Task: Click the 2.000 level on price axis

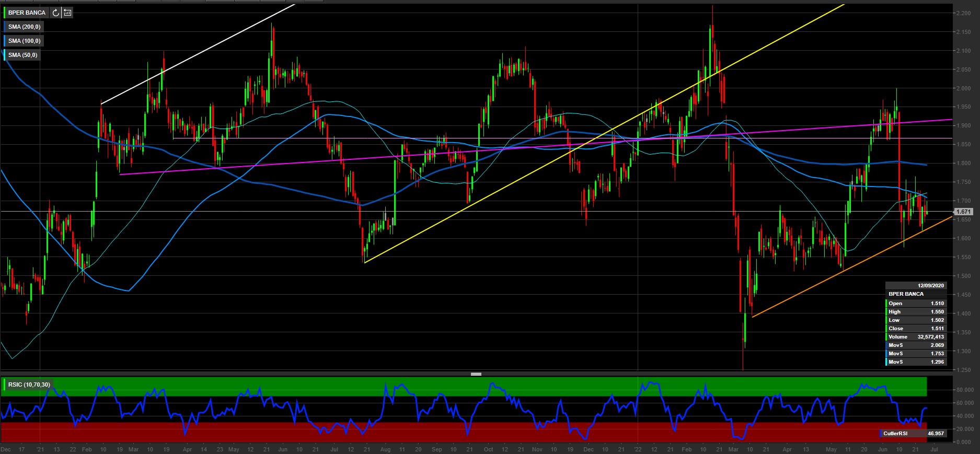Action: (963, 88)
